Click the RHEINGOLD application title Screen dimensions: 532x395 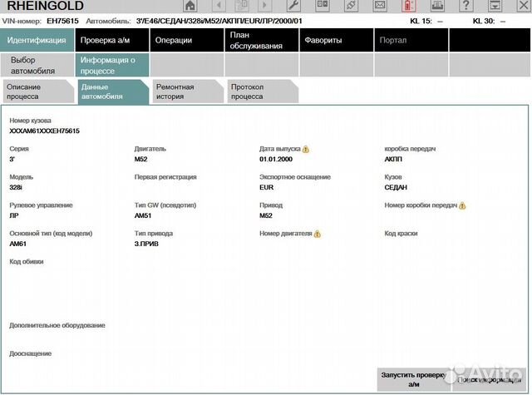45,6
